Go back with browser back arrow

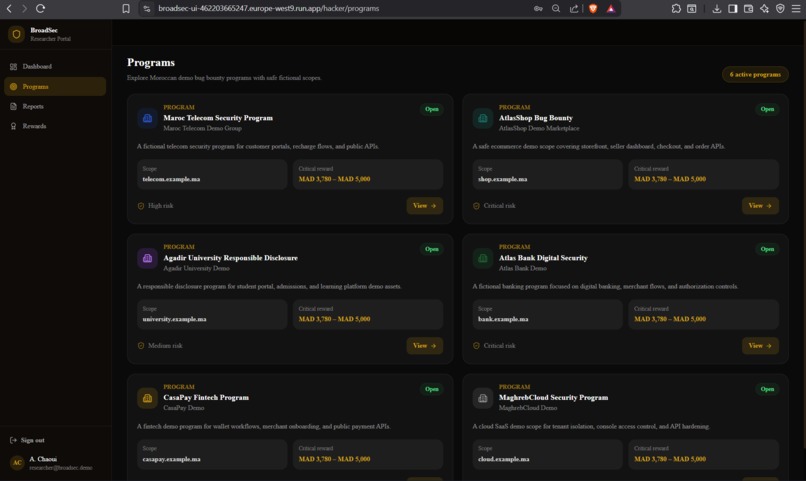click(9, 8)
